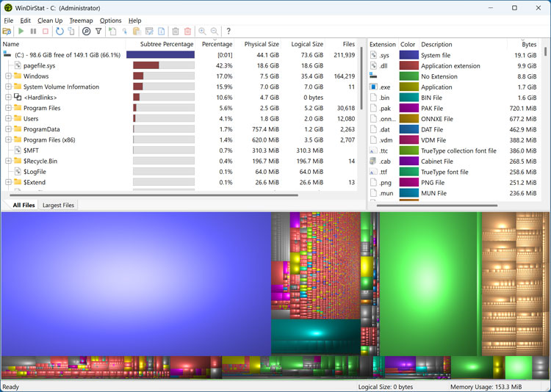Open the Treemap menu
Image resolution: width=551 pixels, height=392 pixels.
pos(81,21)
